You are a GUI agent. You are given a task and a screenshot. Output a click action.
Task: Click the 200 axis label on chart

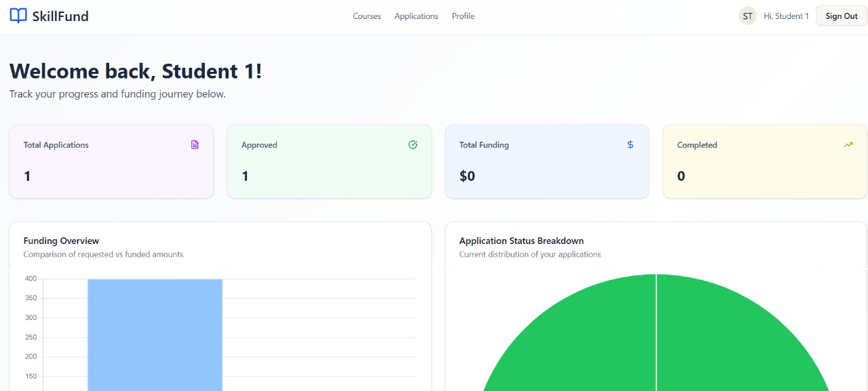pyautogui.click(x=31, y=357)
